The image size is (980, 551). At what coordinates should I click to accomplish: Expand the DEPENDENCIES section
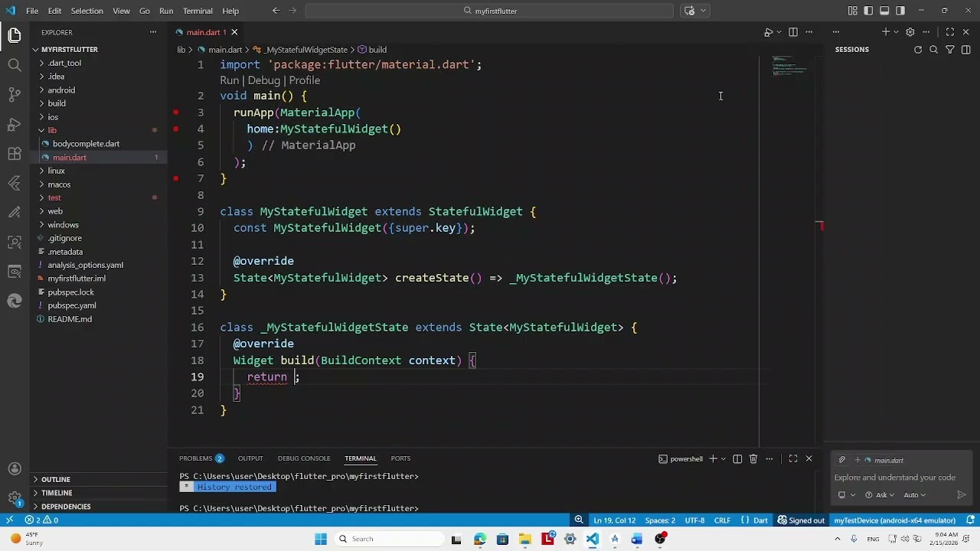pyautogui.click(x=66, y=507)
